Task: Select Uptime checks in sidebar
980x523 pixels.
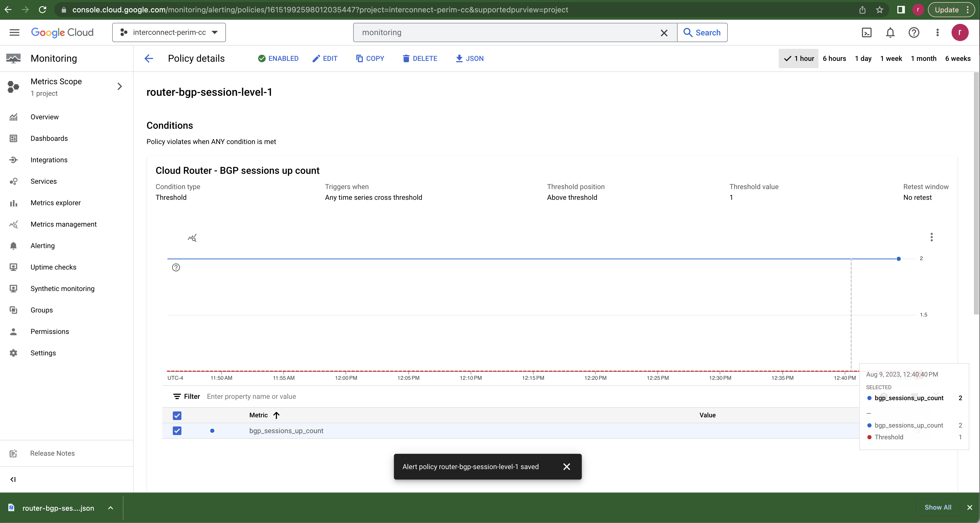Action: point(53,267)
